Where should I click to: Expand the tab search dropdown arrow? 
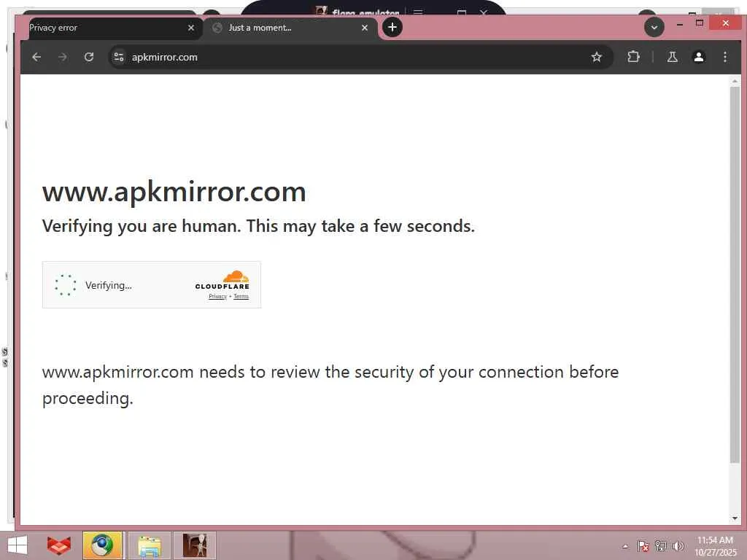tap(654, 28)
